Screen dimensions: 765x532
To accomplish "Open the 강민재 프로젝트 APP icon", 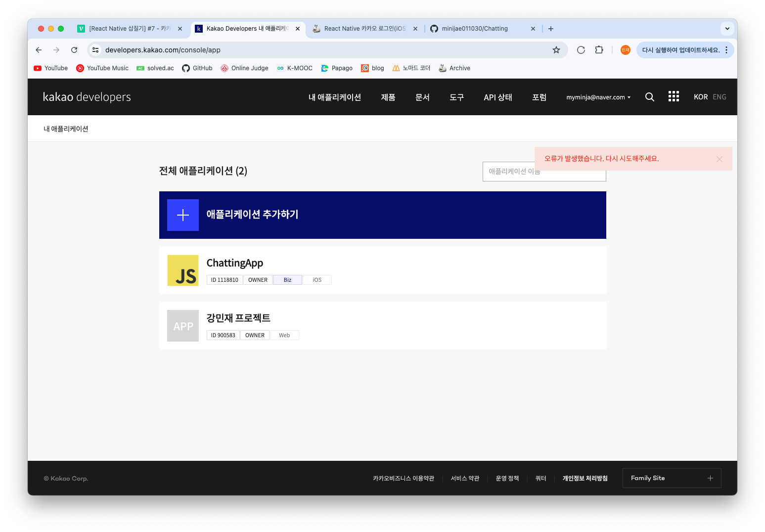I will tap(183, 326).
